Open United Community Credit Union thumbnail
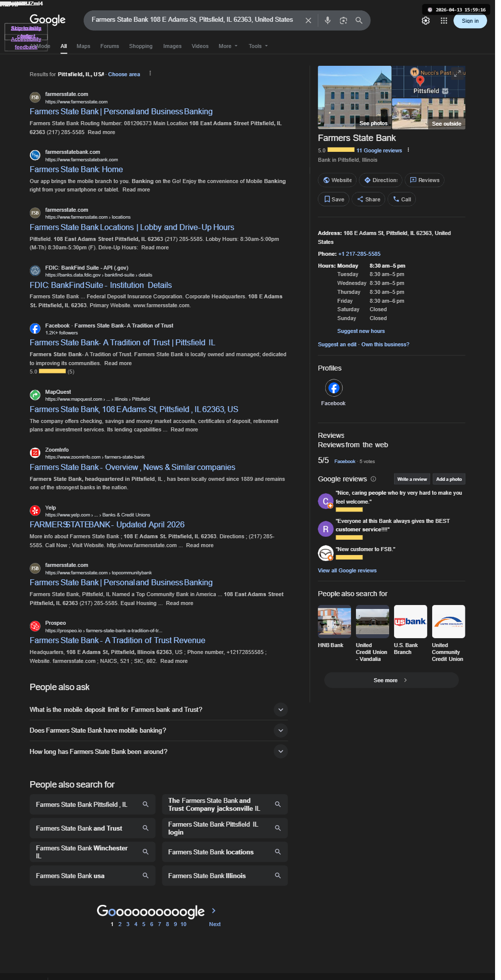The height and width of the screenshot is (980, 501). [449, 621]
